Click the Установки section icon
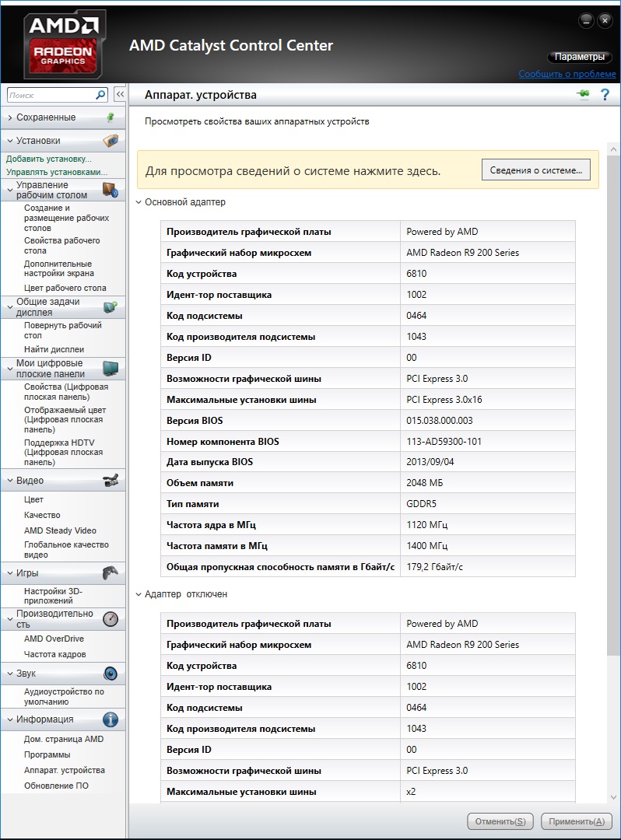Viewport: 621px width, 840px height. [111, 141]
